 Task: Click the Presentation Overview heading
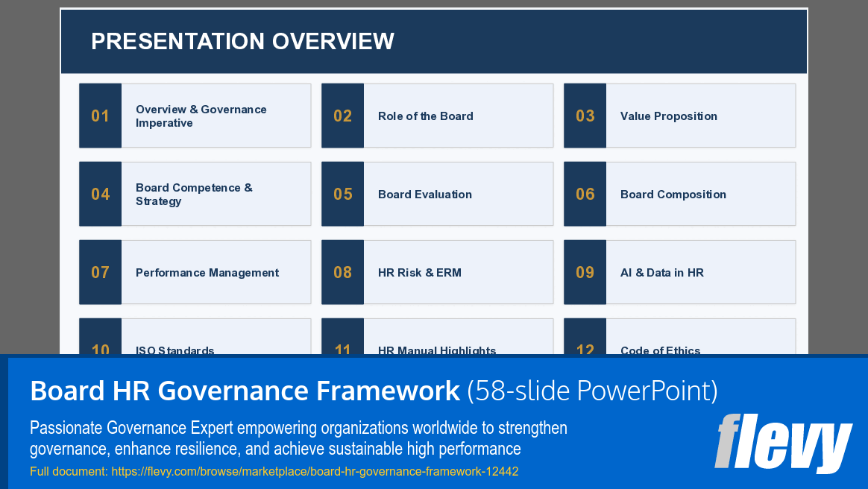pos(242,42)
